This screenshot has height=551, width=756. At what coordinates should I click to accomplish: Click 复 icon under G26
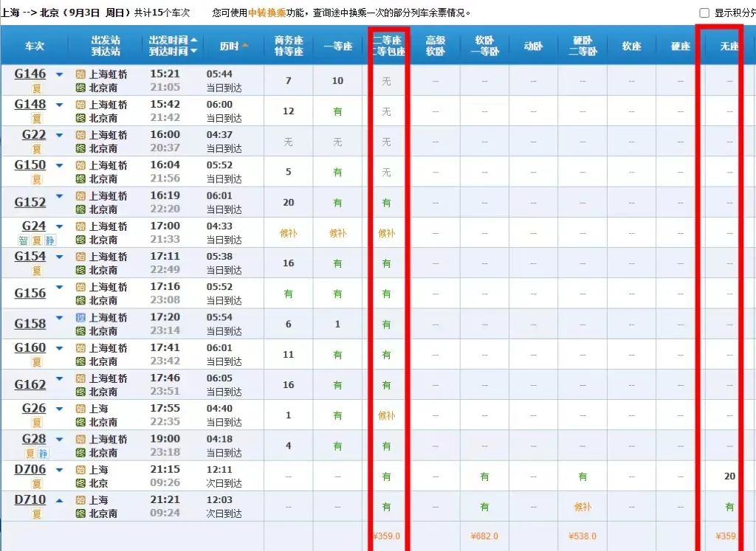pos(37,423)
